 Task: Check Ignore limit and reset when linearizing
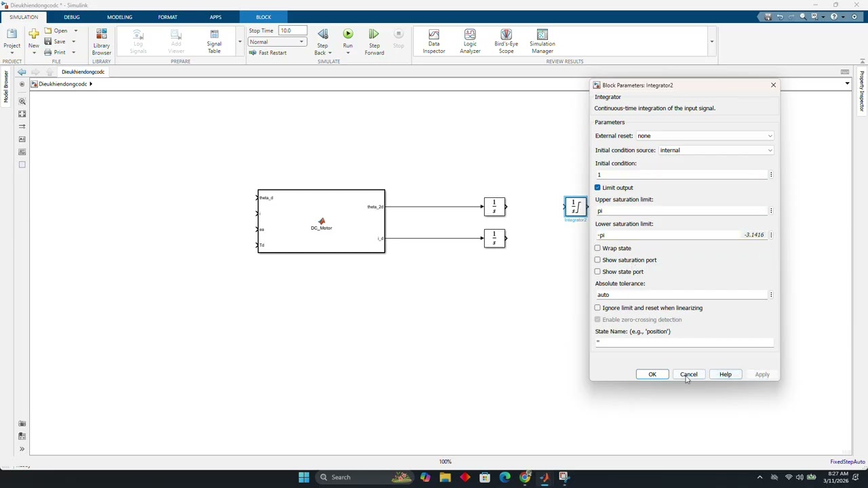tap(597, 308)
